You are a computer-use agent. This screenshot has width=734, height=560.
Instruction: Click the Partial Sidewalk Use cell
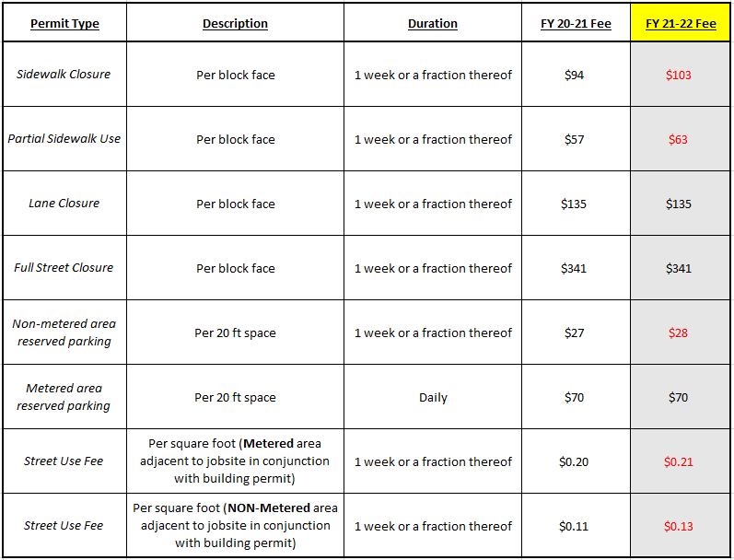64,139
